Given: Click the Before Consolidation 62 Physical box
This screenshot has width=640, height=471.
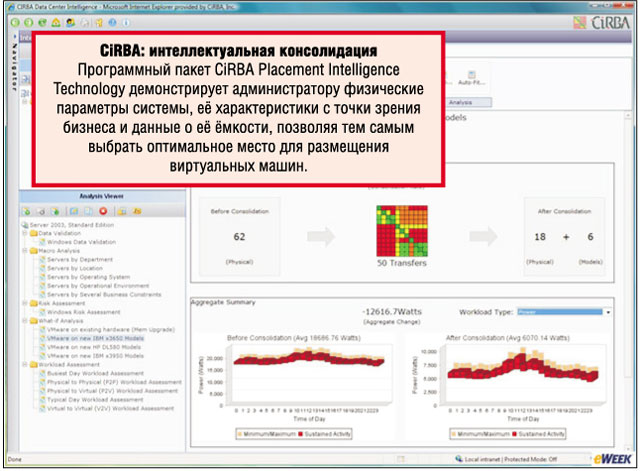Looking at the screenshot, I should (x=240, y=237).
